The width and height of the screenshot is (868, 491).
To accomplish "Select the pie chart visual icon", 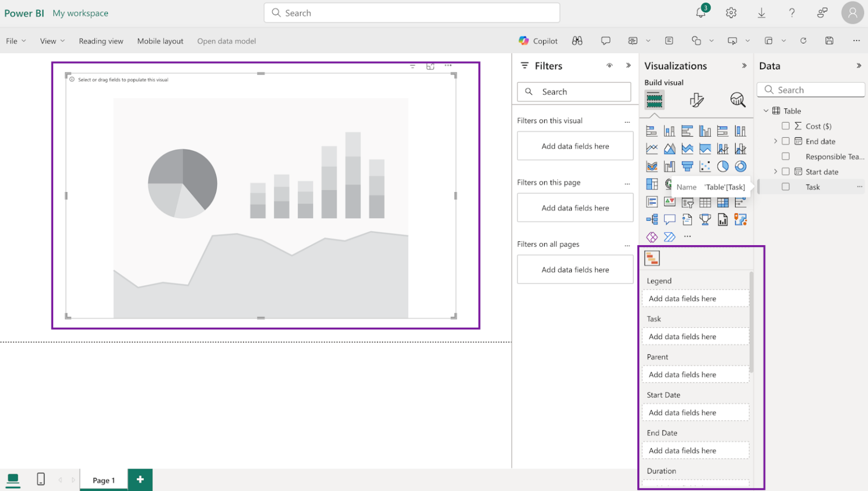I will click(723, 166).
